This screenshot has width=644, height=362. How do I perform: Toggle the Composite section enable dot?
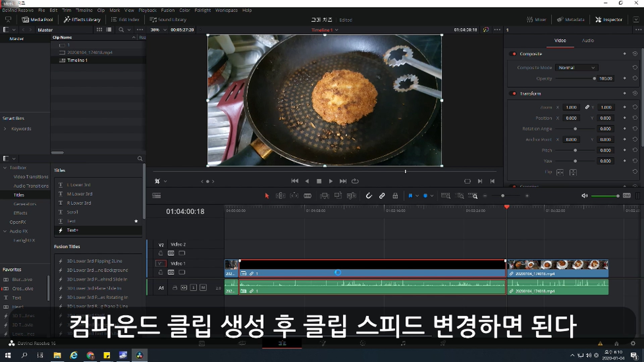point(514,54)
